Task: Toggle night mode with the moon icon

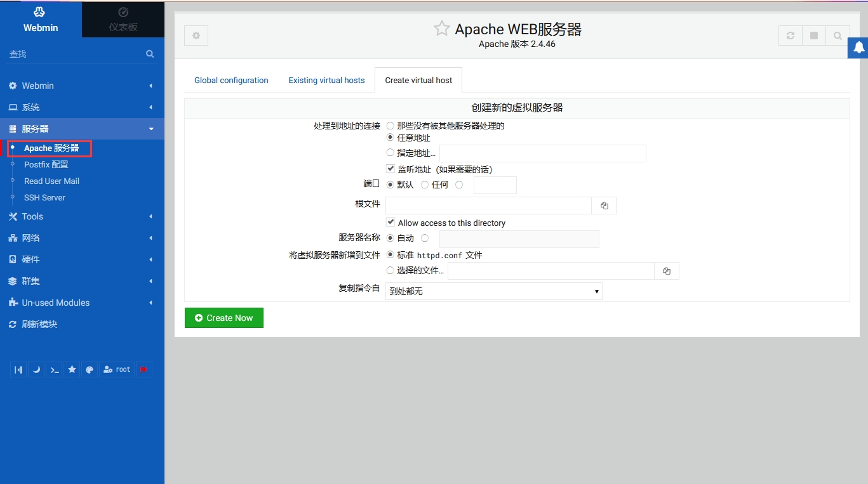Action: (37, 369)
